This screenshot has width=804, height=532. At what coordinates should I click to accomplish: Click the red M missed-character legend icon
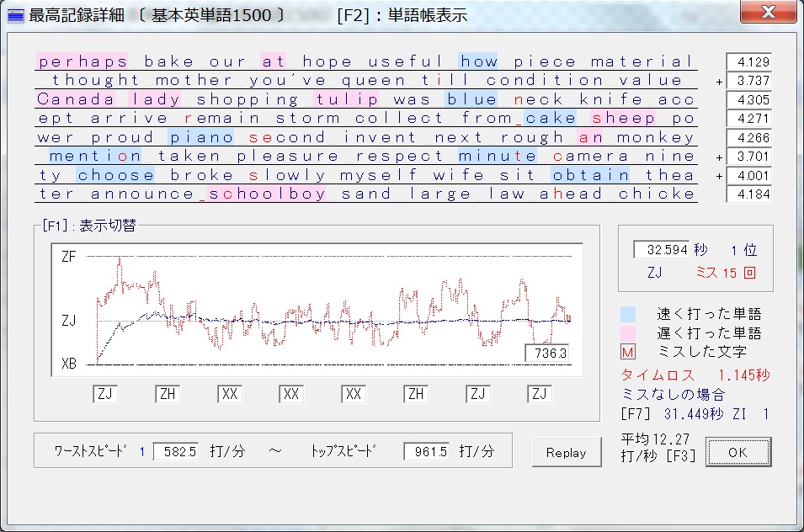tap(628, 353)
